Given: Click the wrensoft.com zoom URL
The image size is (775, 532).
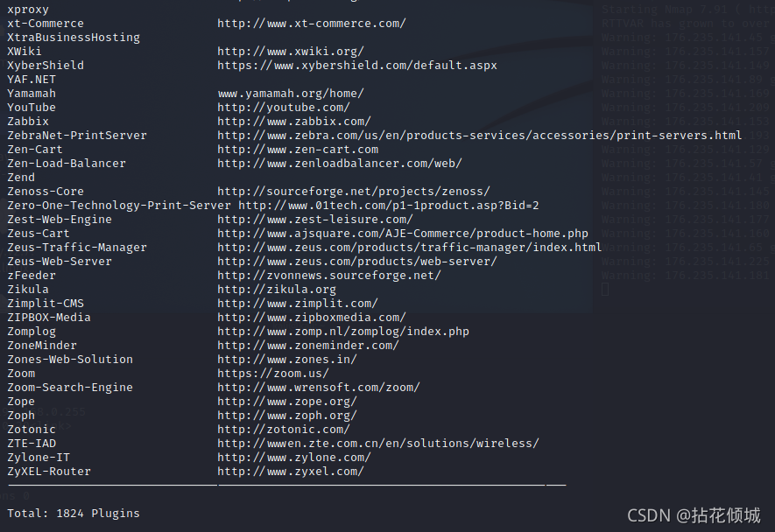Looking at the screenshot, I should [319, 388].
